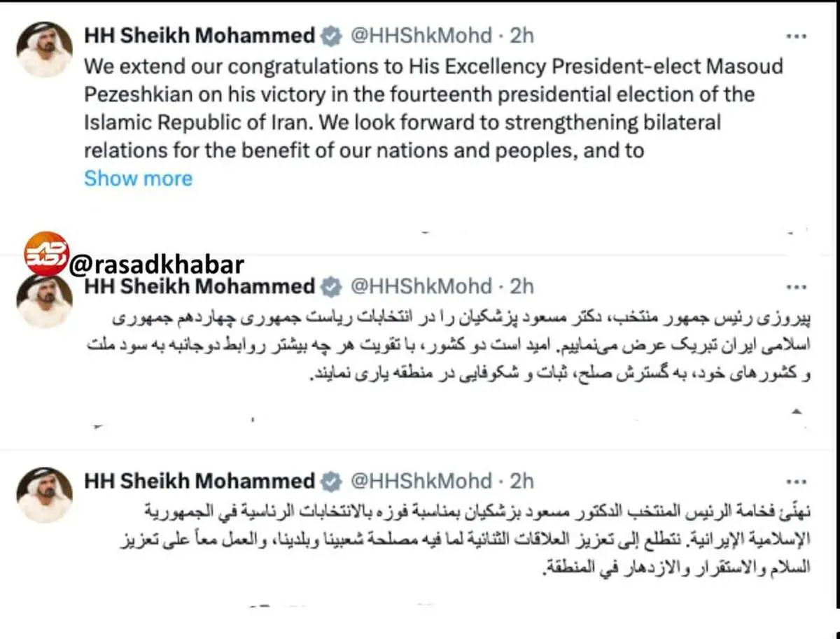Open HH Sheikh Mohammed's name on the Arabic tweet
Viewport: 840px width, 639px height.
(199, 481)
